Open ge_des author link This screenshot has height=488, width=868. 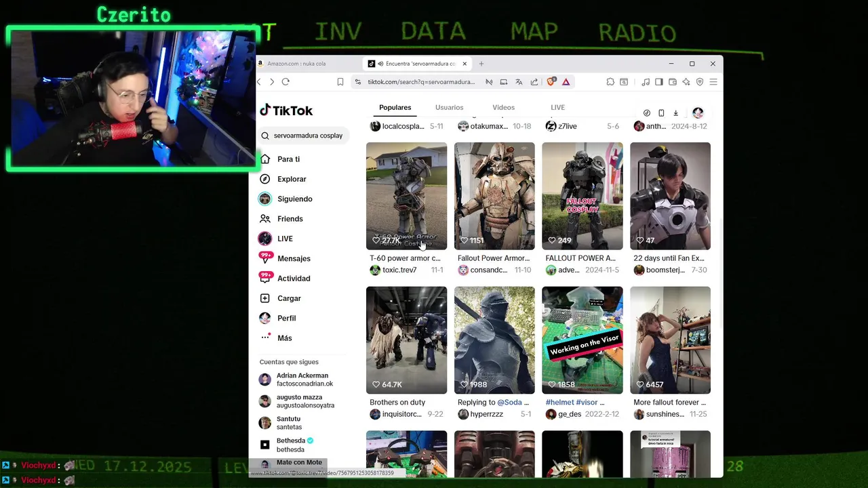coord(563,414)
